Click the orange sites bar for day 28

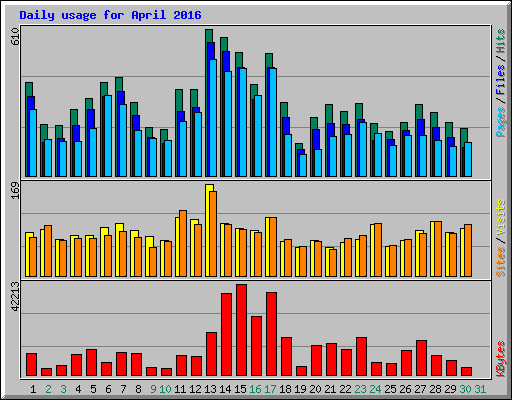point(438,249)
